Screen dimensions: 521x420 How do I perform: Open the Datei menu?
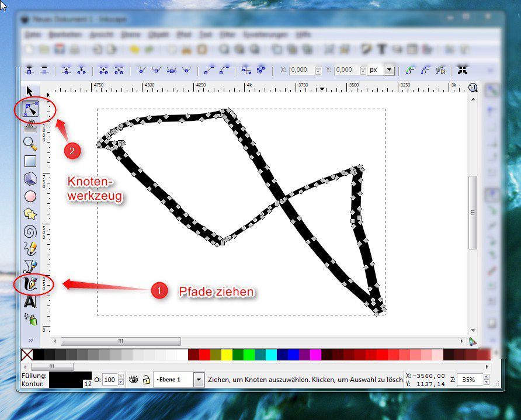(33, 34)
